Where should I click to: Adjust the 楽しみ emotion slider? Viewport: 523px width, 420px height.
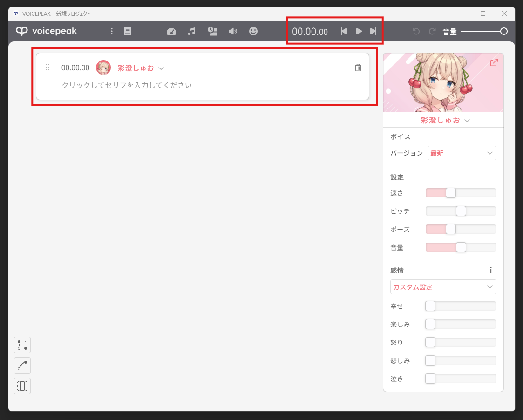coord(461,324)
